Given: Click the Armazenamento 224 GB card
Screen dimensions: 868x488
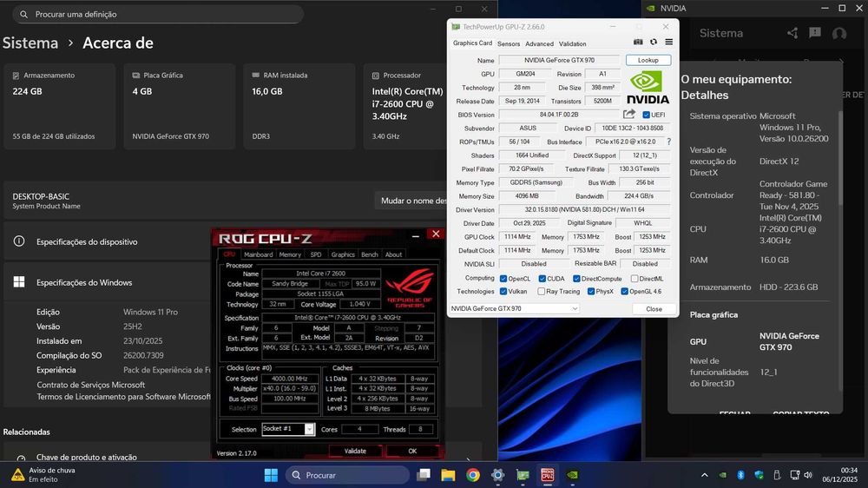Looking at the screenshot, I should (x=60, y=106).
